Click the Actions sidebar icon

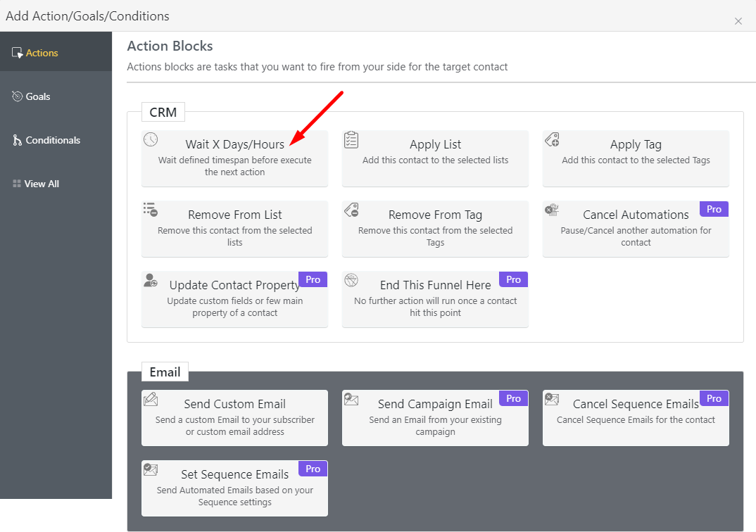point(18,53)
